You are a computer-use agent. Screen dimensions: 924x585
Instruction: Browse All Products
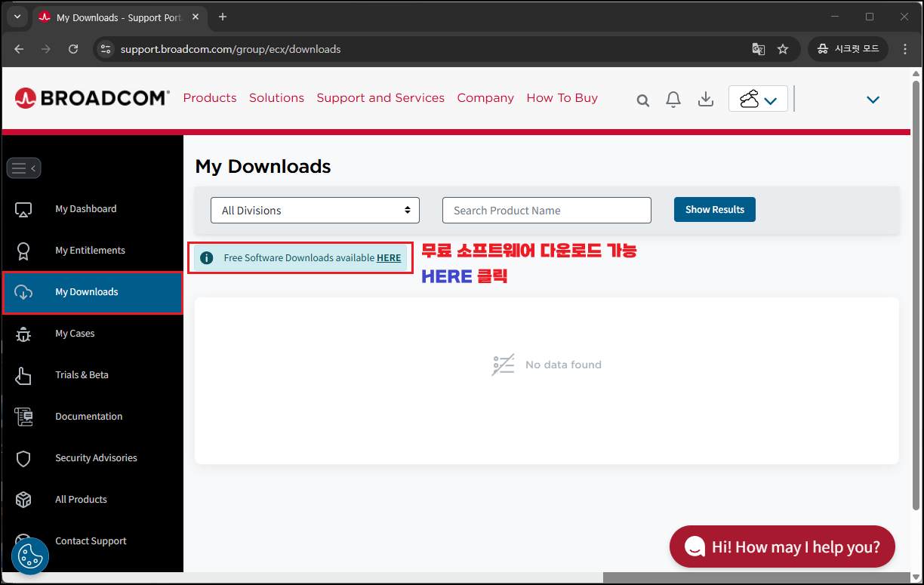click(81, 500)
